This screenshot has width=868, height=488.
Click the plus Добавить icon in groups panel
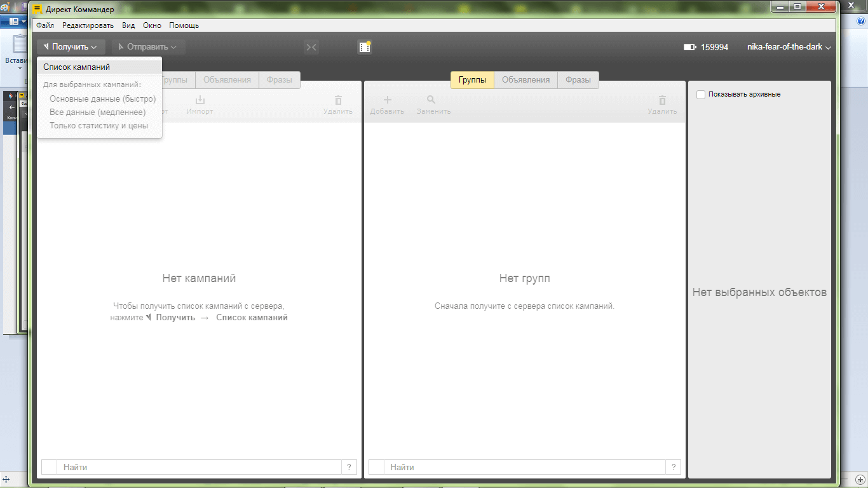coord(387,100)
